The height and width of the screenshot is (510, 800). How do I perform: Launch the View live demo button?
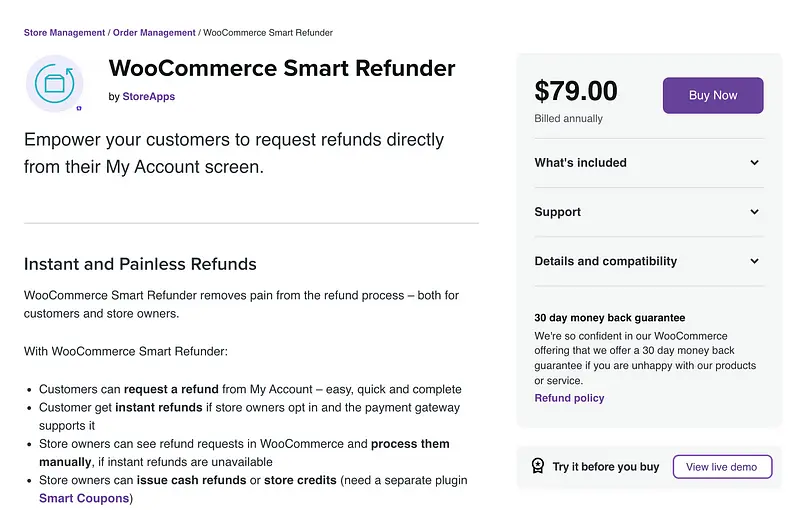point(722,467)
